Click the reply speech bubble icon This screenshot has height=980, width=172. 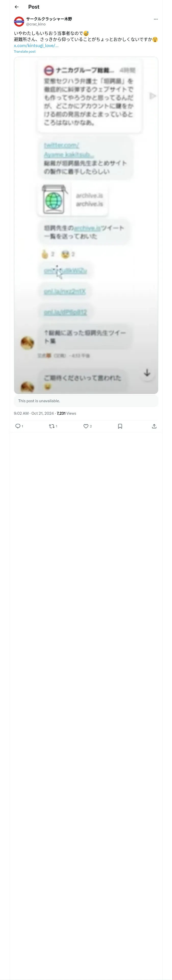coord(18,426)
